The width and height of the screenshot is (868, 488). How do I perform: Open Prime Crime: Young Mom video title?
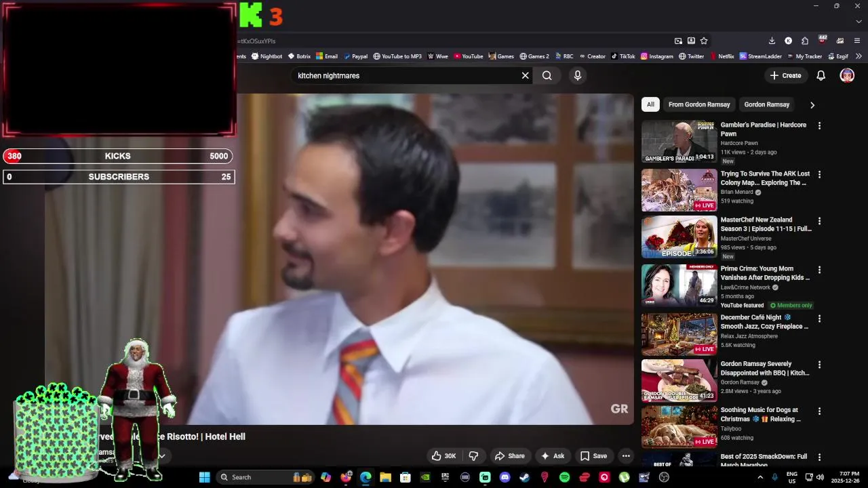click(x=765, y=273)
